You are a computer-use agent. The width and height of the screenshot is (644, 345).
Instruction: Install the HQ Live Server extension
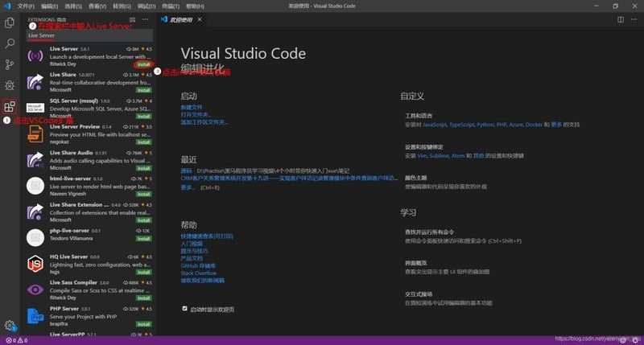[x=144, y=273]
